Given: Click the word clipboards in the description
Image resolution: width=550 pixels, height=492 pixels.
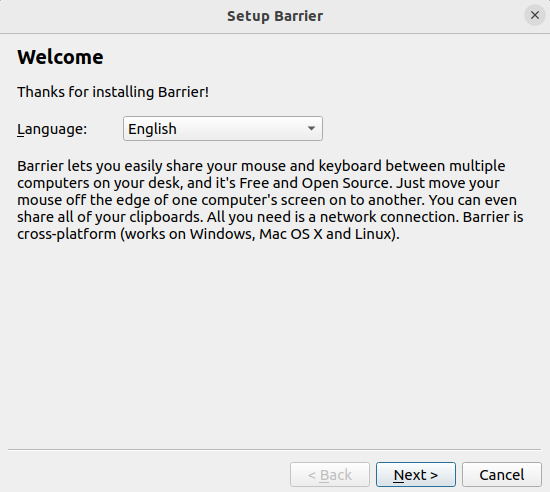Looking at the screenshot, I should (x=166, y=217).
